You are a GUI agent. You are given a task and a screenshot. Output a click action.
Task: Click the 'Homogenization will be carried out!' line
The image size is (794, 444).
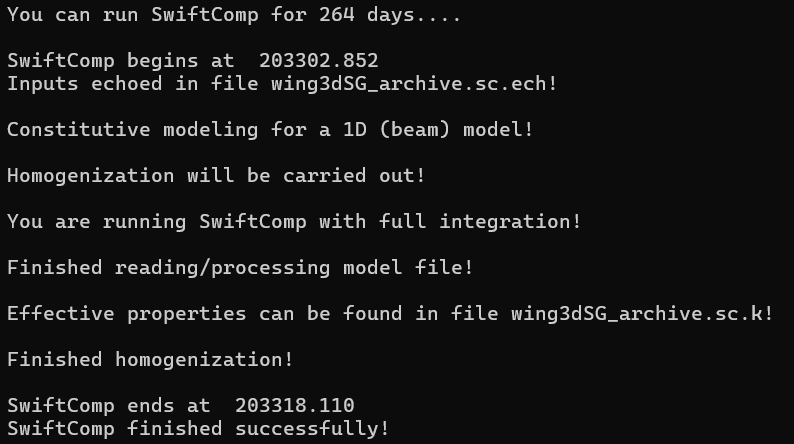(216, 176)
